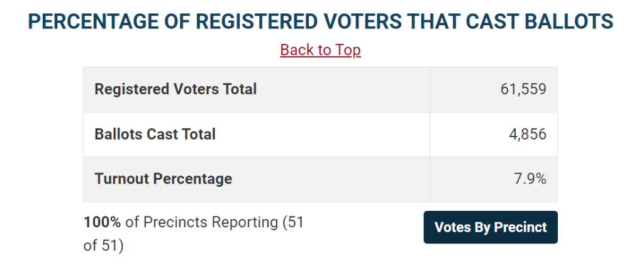Click the "of 51)" text on the second line
Screen dimensions: 644x280
click(x=104, y=245)
